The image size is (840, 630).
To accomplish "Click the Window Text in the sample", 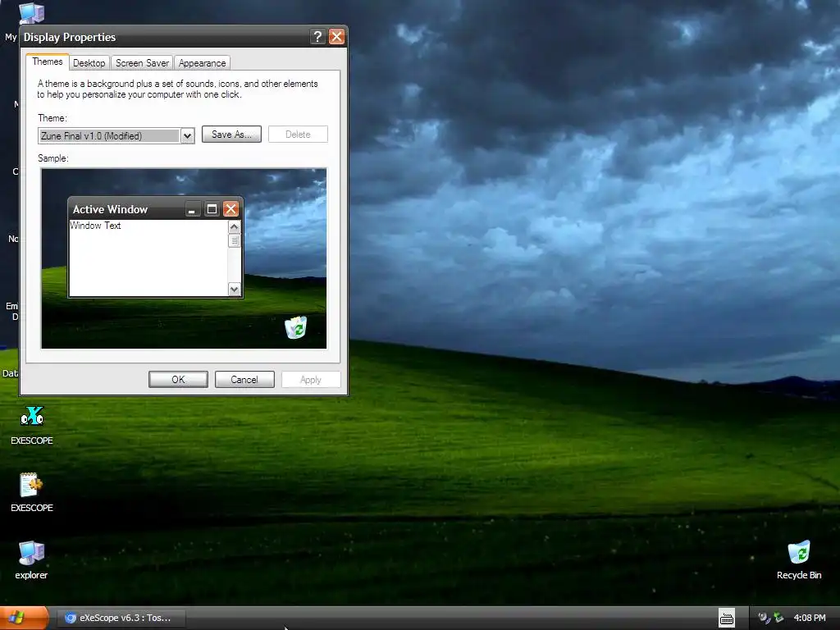I will coord(95,226).
